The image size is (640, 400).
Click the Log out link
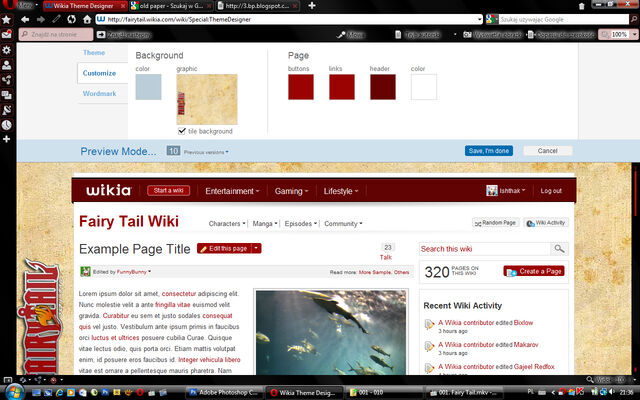coord(551,191)
